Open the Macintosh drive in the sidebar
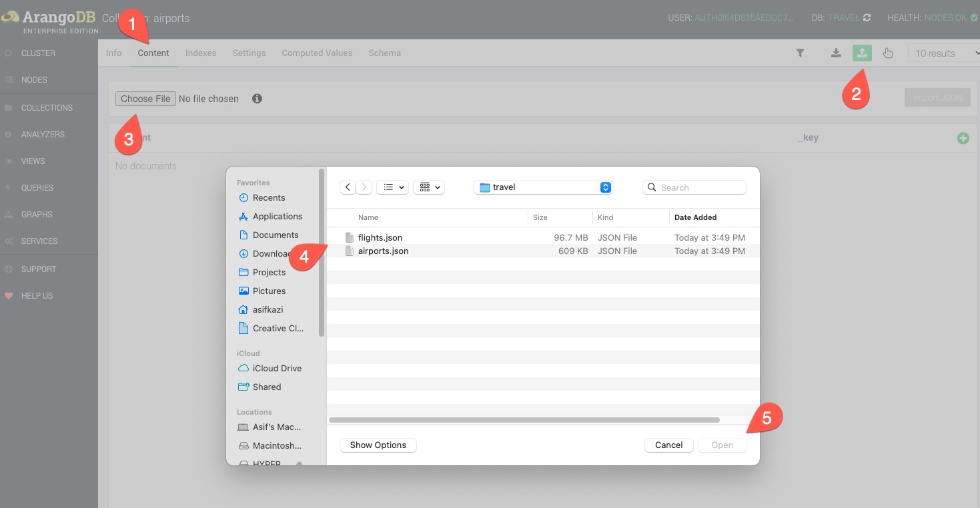Image resolution: width=980 pixels, height=508 pixels. [277, 445]
